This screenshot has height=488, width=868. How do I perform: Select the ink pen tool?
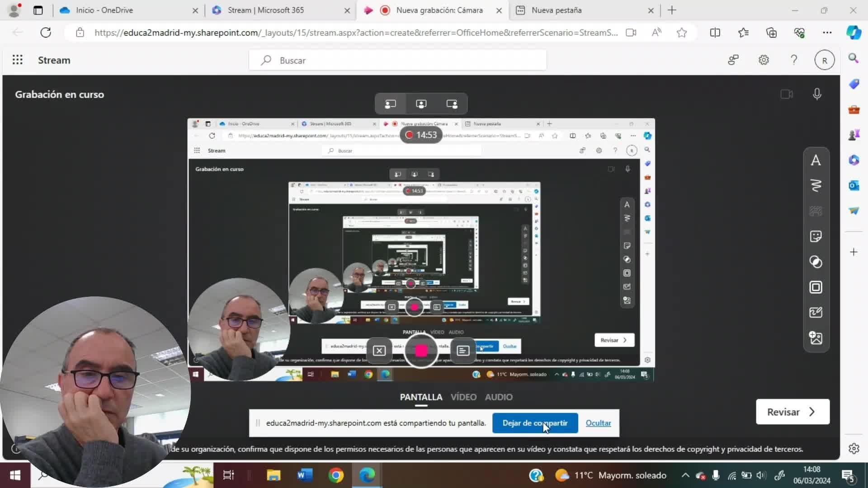click(816, 186)
